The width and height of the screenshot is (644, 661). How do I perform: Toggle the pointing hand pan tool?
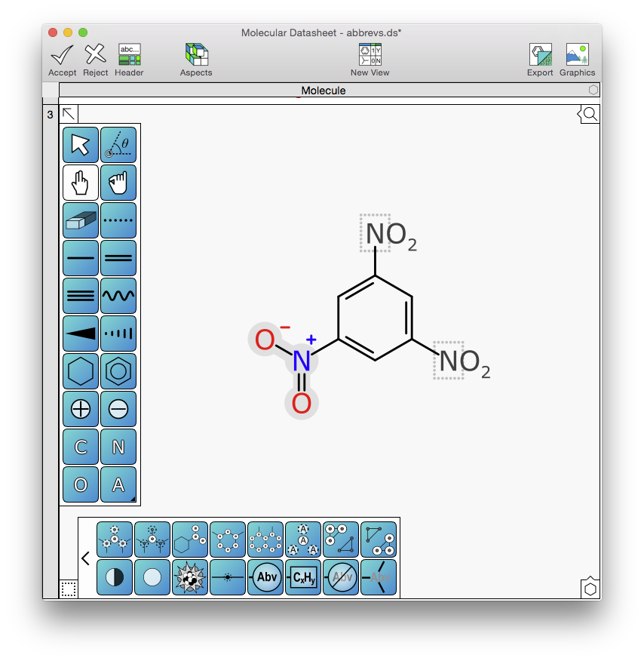81,183
